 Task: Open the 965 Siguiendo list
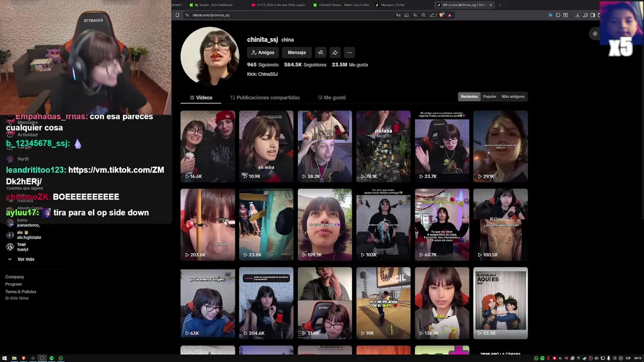[x=263, y=65]
